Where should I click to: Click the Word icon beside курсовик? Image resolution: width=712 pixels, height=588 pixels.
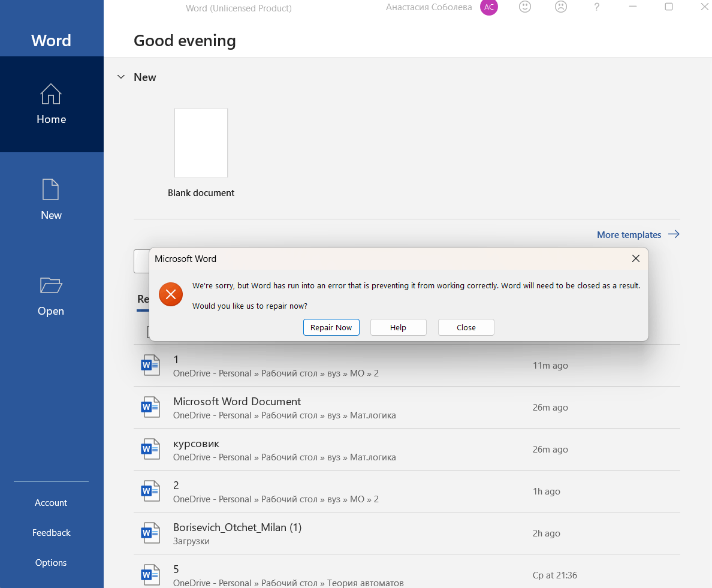pos(150,448)
